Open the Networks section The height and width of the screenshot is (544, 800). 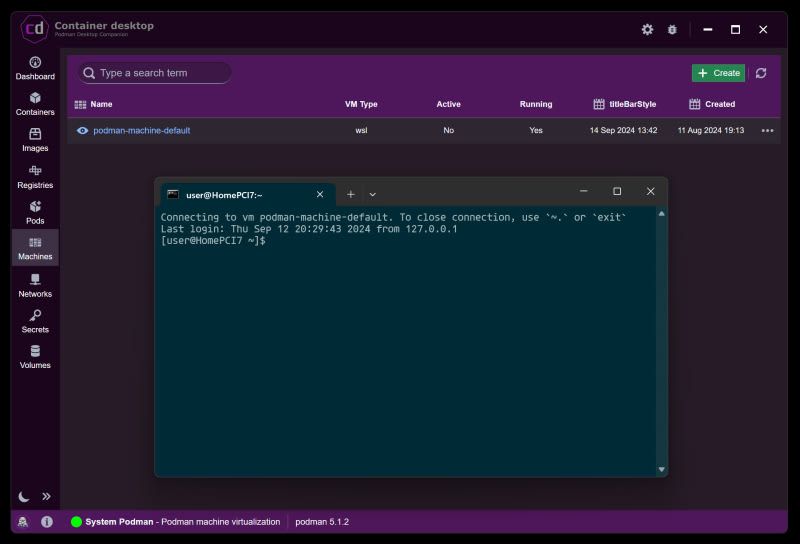tap(35, 285)
